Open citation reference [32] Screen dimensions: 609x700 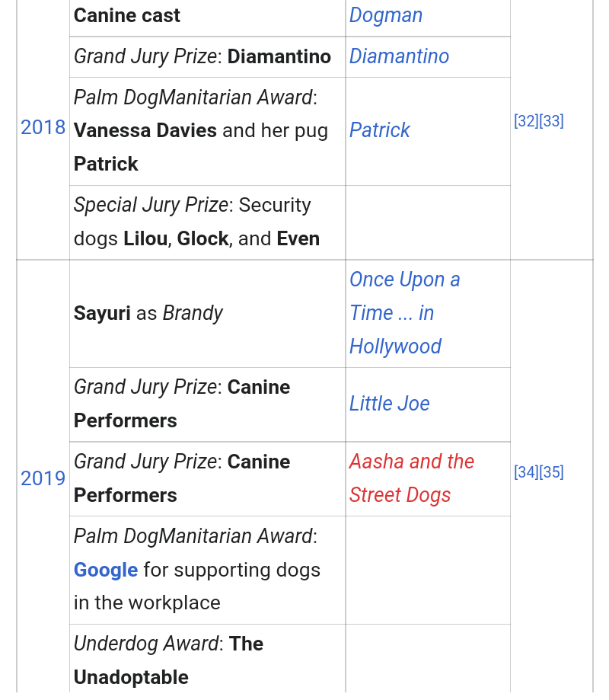[x=525, y=121]
